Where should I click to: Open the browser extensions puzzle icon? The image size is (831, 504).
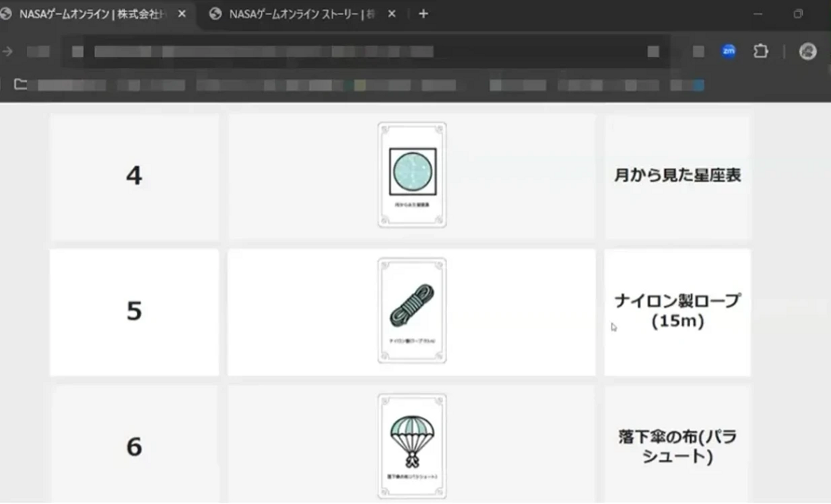(x=761, y=51)
